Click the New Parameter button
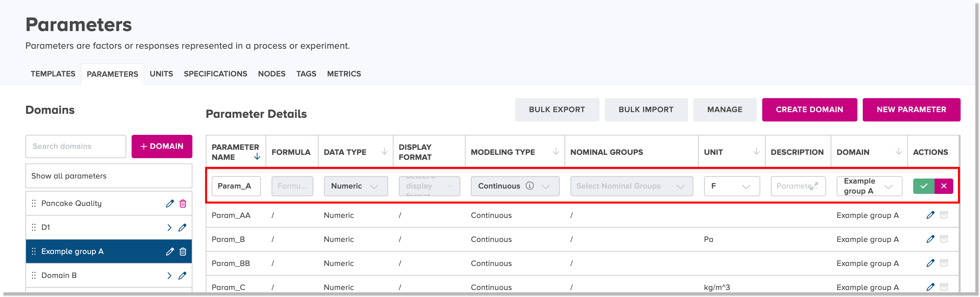980x297 pixels. [911, 109]
